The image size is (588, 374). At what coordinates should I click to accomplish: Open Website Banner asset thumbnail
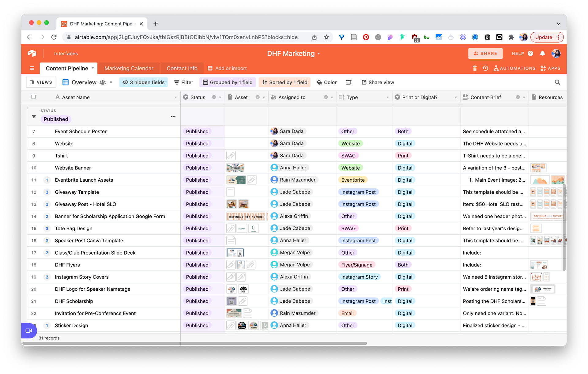[x=235, y=168]
